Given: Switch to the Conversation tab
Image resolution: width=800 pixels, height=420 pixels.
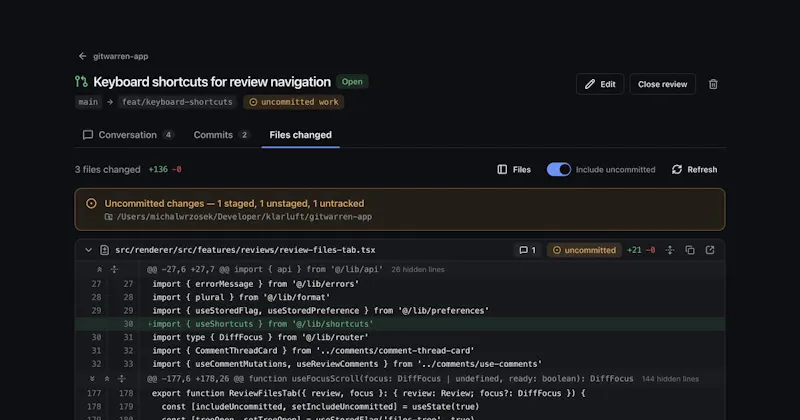Looking at the screenshot, I should 128,135.
